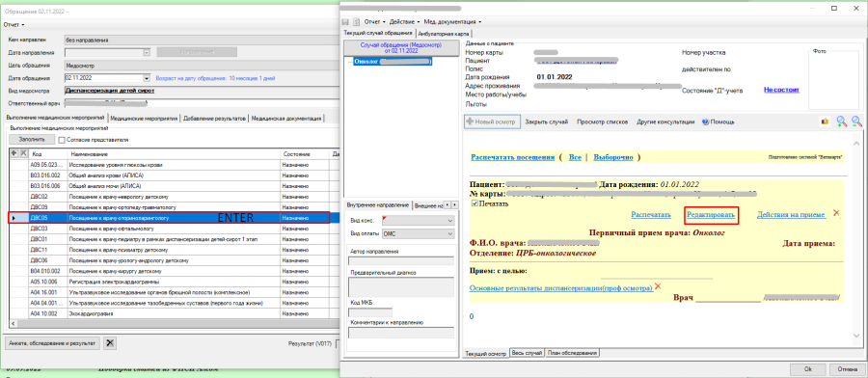The height and width of the screenshot is (378, 868).
Task: Open Медицинская документация tab
Action: click(x=286, y=119)
